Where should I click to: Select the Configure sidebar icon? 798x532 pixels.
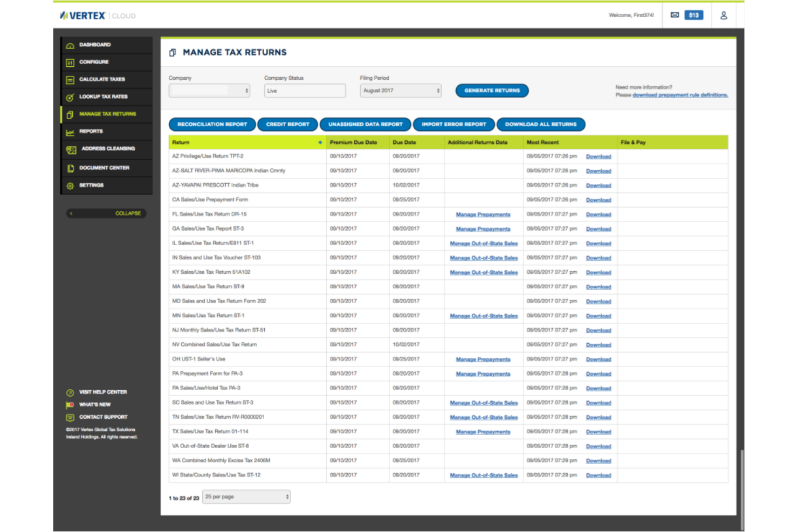point(71,62)
